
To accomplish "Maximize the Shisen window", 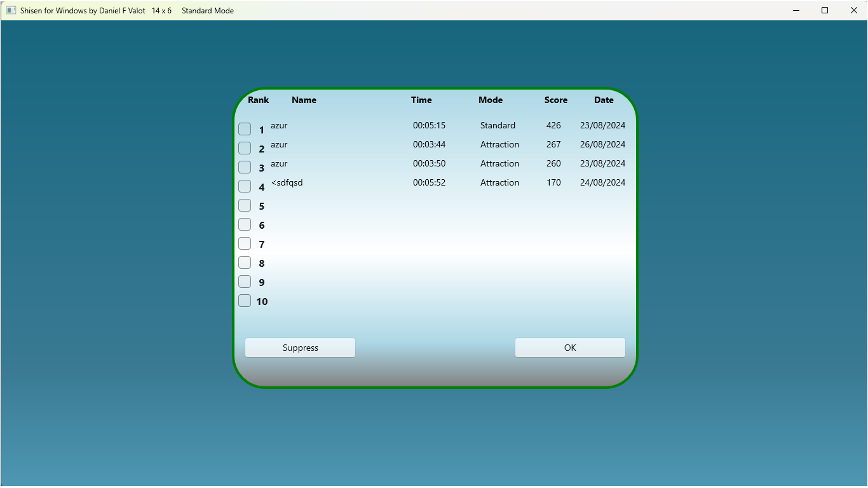I will [825, 10].
